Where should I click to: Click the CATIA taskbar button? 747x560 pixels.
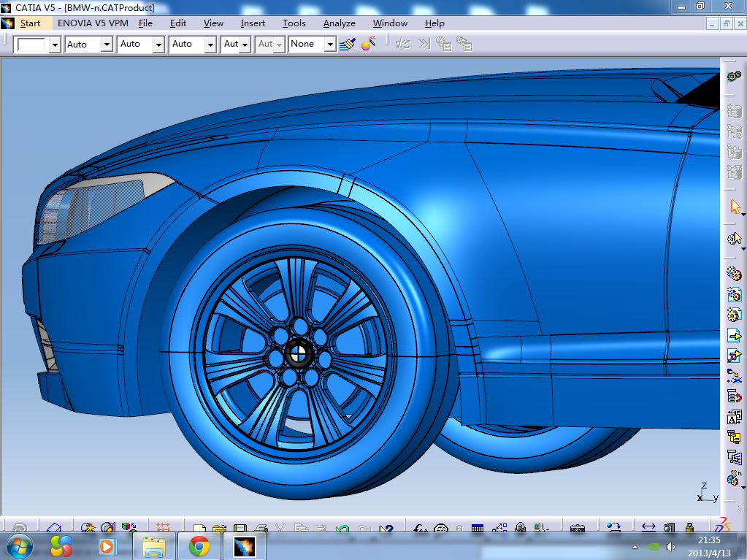point(245,546)
